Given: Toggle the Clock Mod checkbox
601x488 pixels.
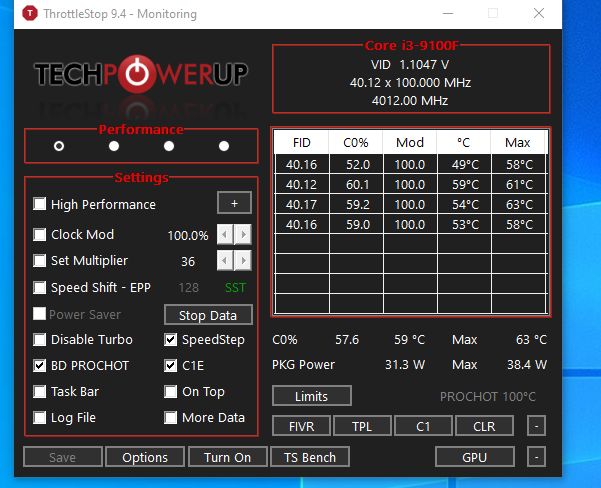Looking at the screenshot, I should click(x=39, y=234).
